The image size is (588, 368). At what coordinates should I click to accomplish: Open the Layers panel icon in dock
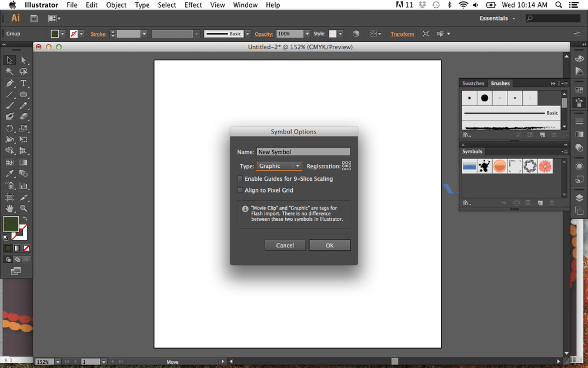579,198
